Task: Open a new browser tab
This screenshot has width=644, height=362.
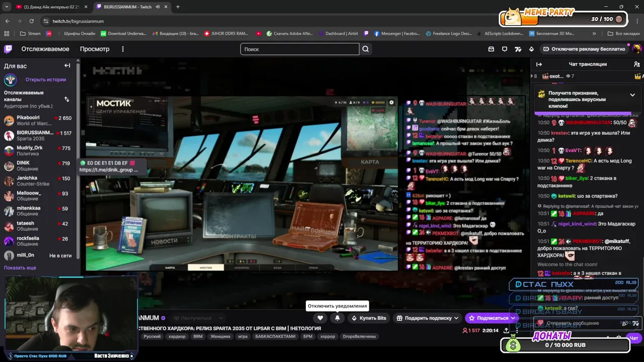Action: [x=178, y=7]
